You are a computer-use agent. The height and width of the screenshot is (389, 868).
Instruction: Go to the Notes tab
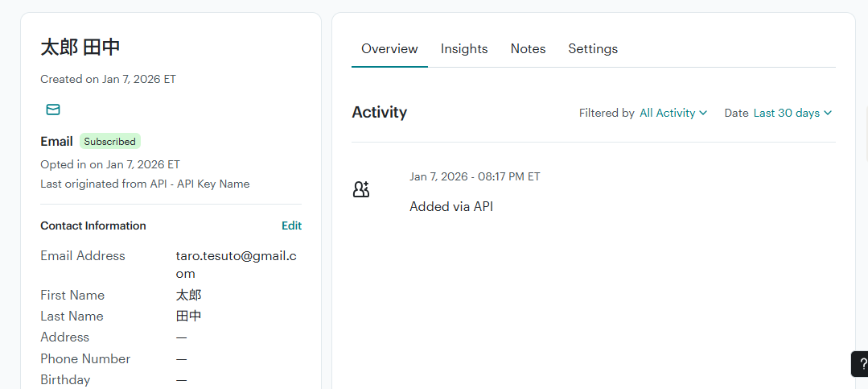[528, 49]
